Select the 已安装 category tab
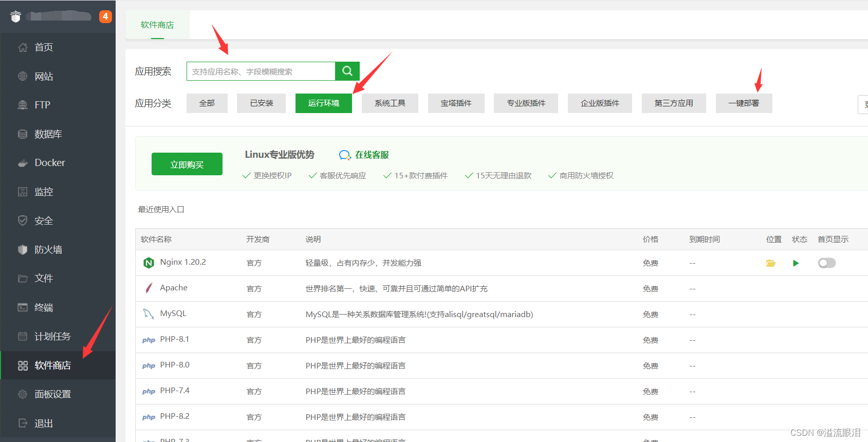This screenshot has height=442, width=868. pyautogui.click(x=261, y=103)
